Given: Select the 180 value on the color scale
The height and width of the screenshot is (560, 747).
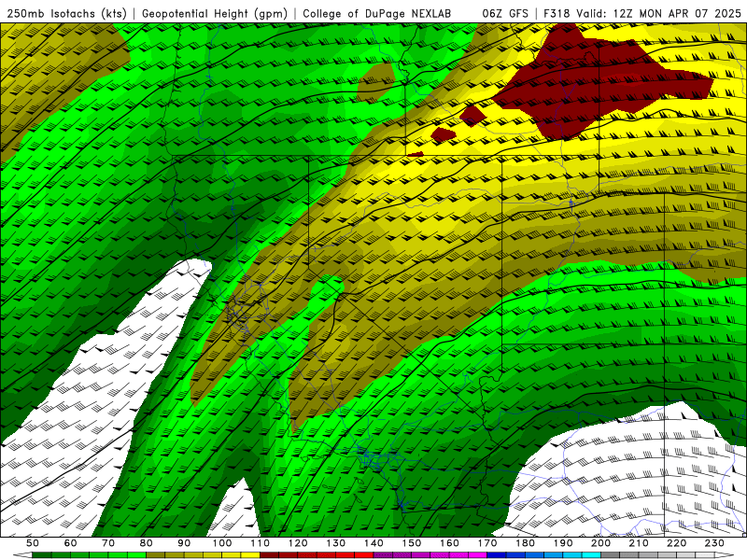Looking at the screenshot, I should (525, 543).
